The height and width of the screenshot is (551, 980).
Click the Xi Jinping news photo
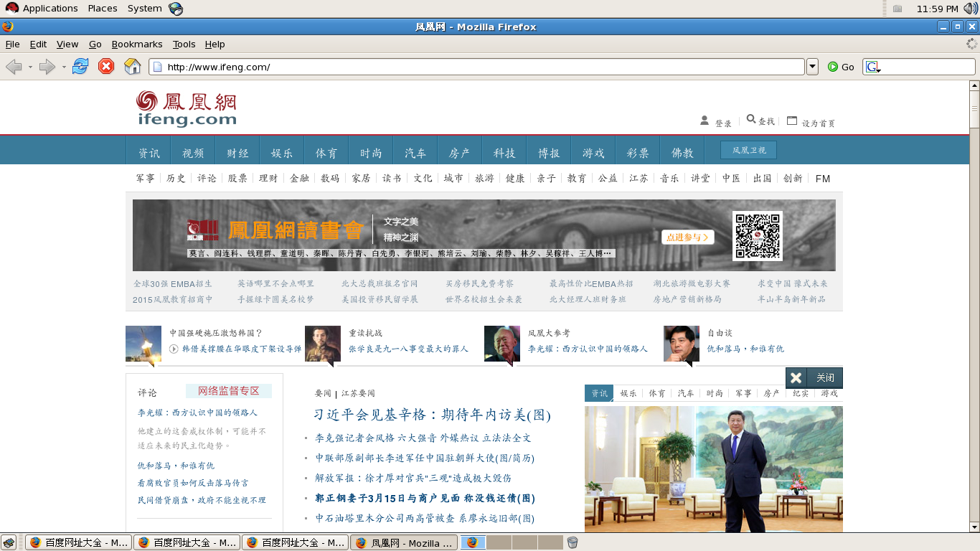click(714, 469)
